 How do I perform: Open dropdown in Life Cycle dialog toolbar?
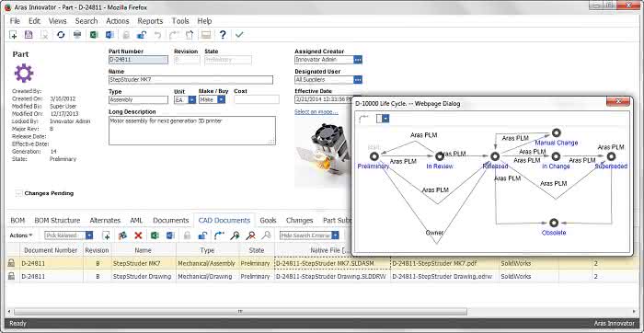385,119
